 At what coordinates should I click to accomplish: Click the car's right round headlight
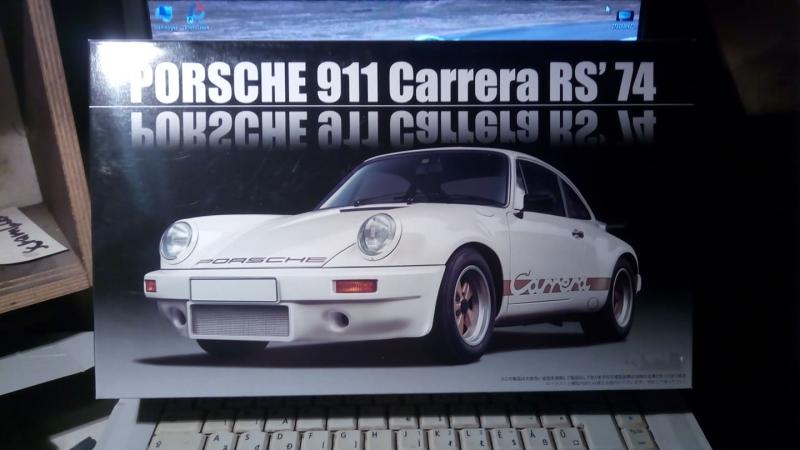coord(378,234)
